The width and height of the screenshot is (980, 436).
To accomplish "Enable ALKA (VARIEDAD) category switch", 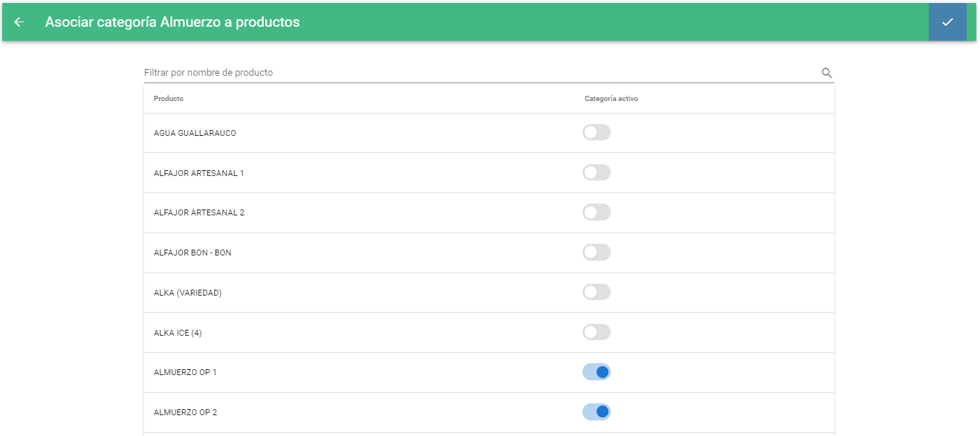I will point(597,292).
